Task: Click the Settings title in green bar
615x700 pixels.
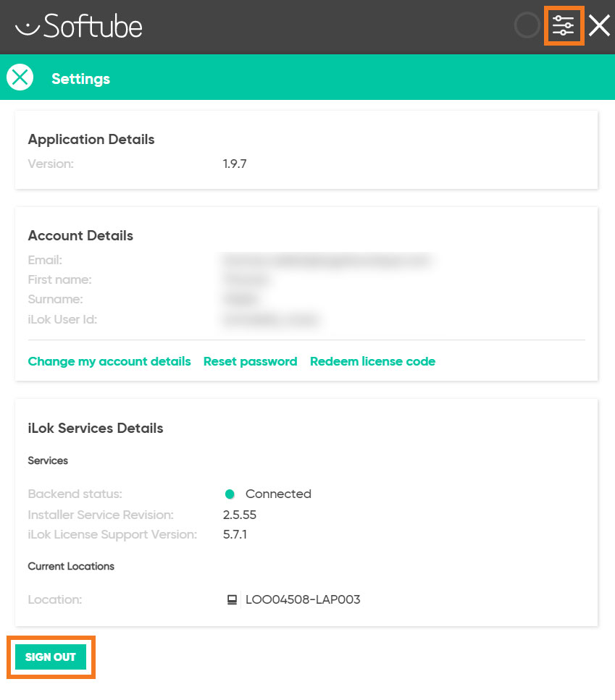Action: [x=81, y=79]
